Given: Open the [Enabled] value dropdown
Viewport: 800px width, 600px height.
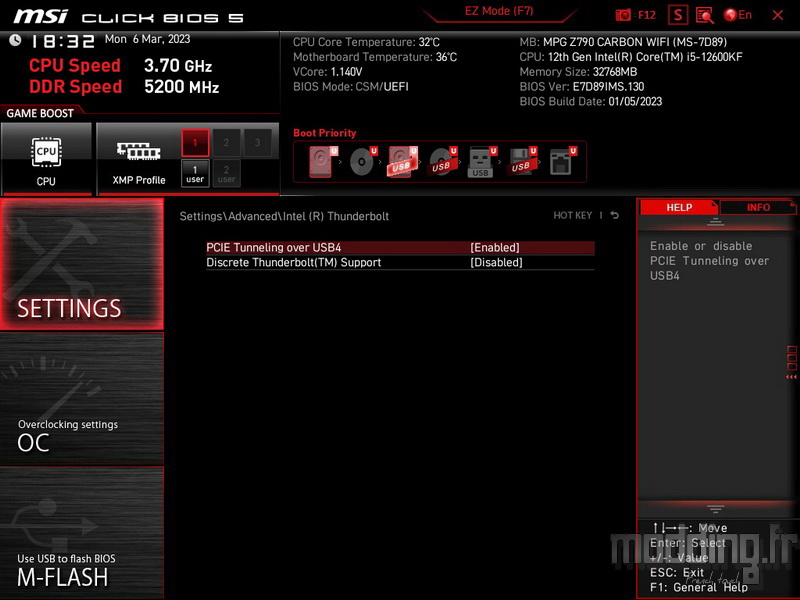Looking at the screenshot, I should pos(494,247).
